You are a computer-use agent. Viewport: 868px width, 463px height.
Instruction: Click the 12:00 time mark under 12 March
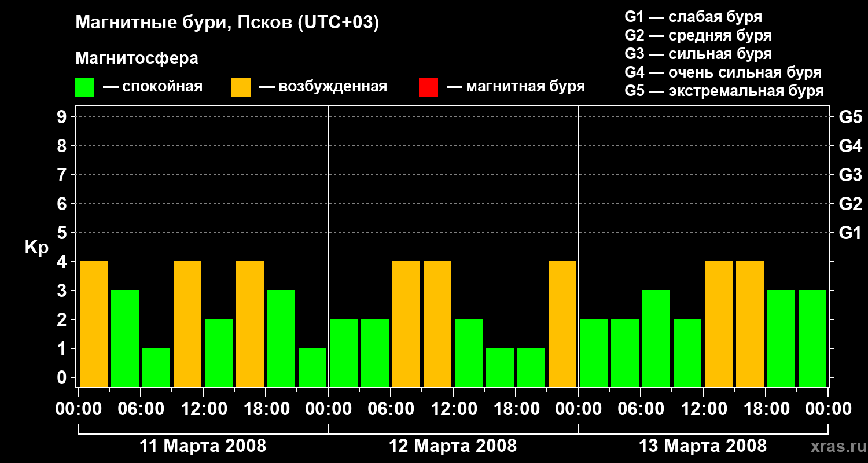point(453,409)
